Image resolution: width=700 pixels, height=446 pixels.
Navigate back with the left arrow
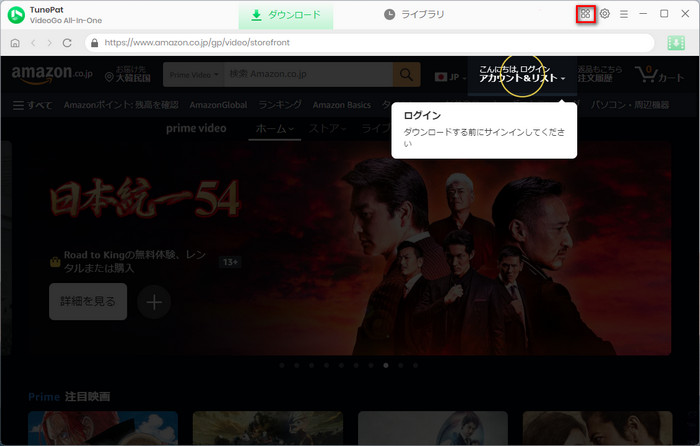tap(33, 43)
